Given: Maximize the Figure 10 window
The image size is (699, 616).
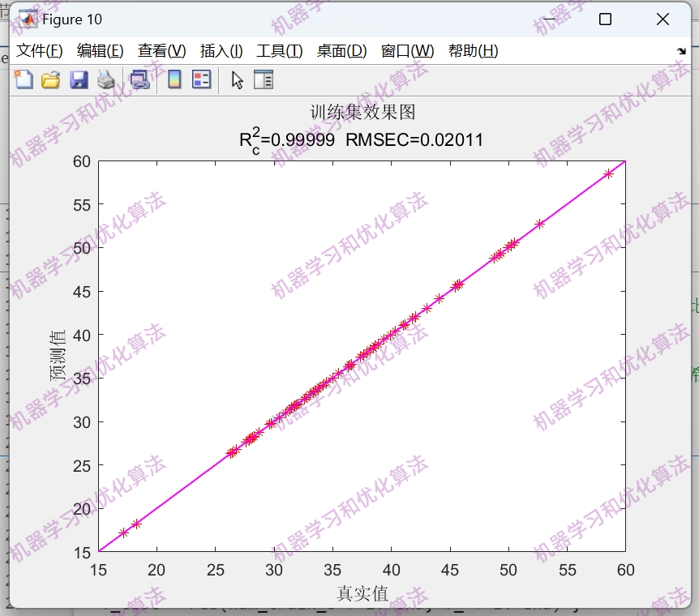Looking at the screenshot, I should click(x=606, y=19).
